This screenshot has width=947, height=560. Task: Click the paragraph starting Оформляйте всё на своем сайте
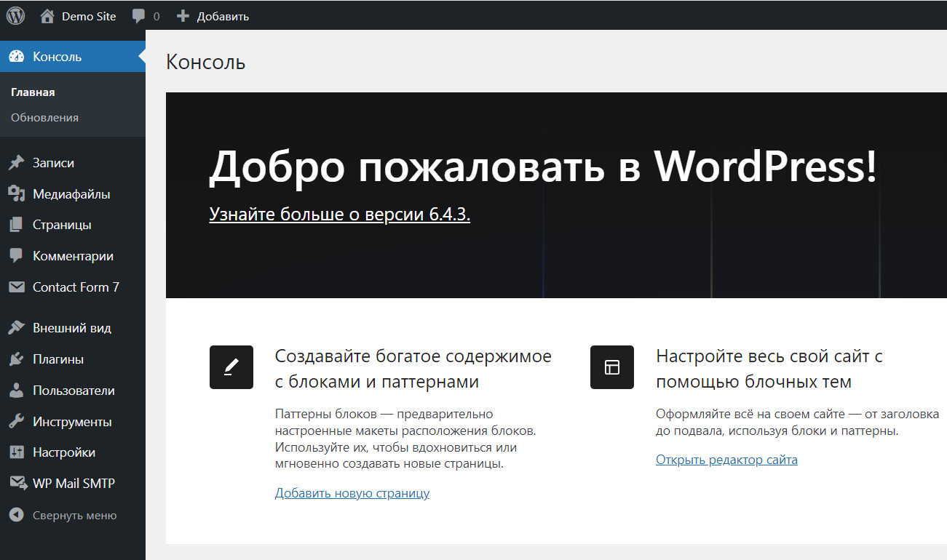click(798, 422)
